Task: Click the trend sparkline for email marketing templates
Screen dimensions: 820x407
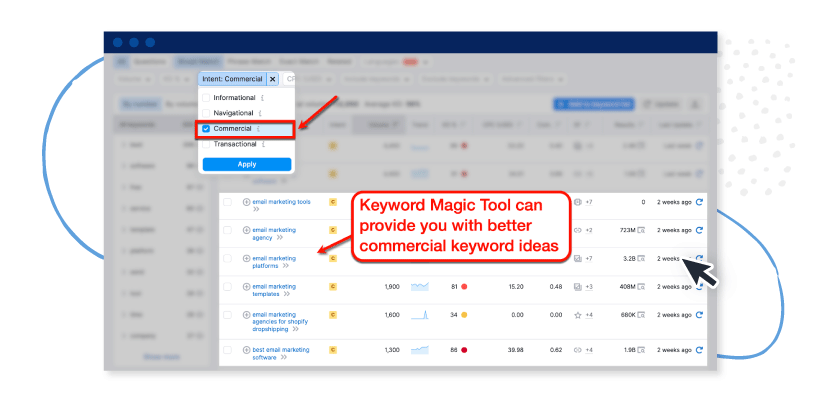Action: tap(419, 287)
